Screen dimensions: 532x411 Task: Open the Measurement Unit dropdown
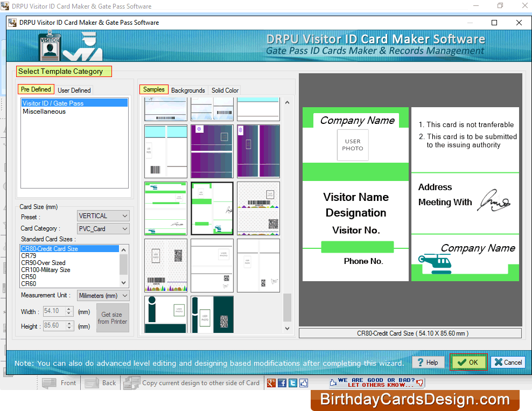(x=103, y=296)
